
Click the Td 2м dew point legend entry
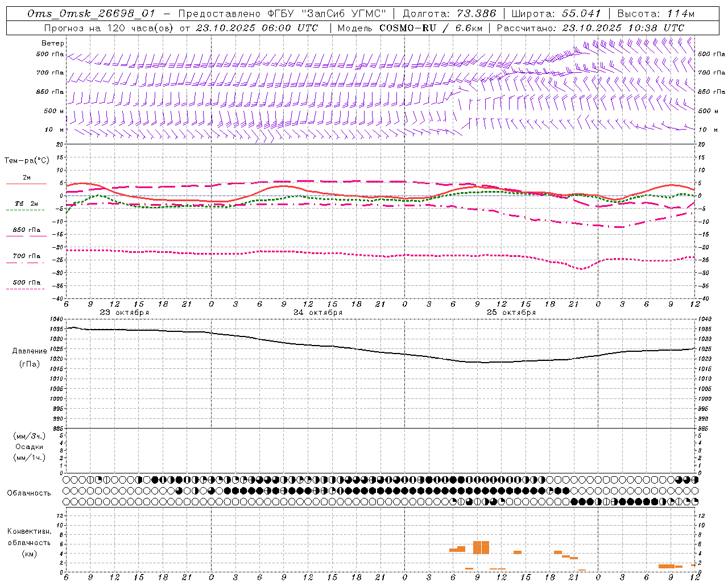click(26, 203)
